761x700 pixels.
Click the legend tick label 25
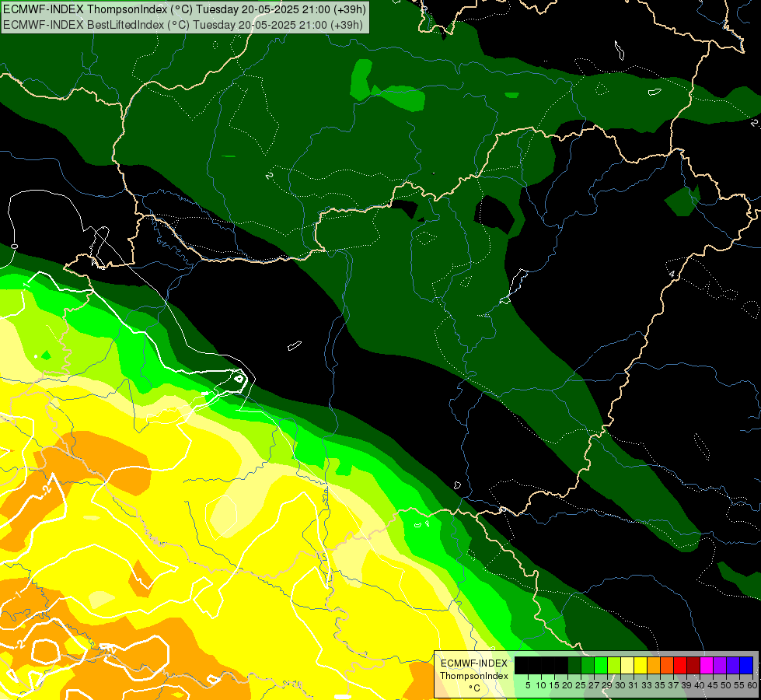[x=581, y=685]
